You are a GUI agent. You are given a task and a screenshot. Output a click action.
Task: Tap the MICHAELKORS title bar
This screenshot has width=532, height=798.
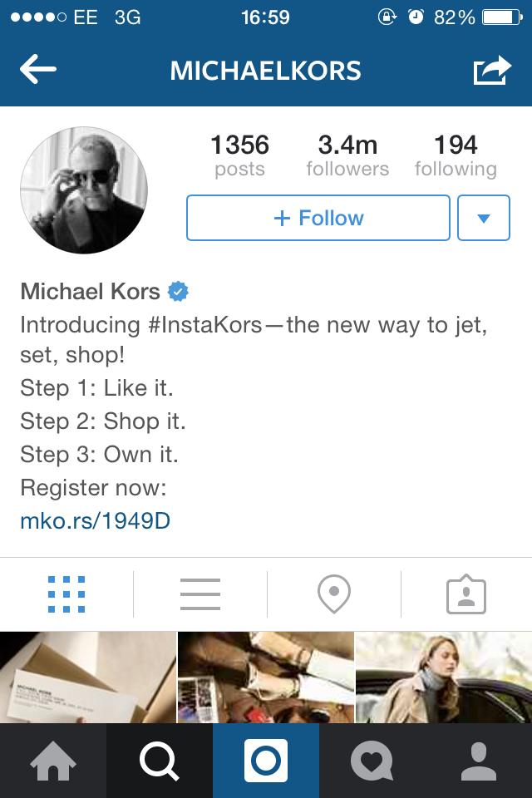tap(266, 71)
